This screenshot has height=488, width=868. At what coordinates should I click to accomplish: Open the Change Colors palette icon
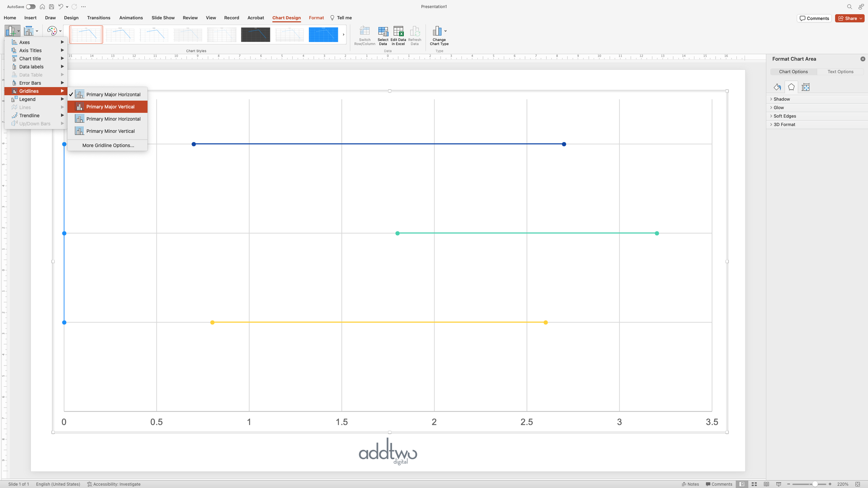[x=52, y=31]
